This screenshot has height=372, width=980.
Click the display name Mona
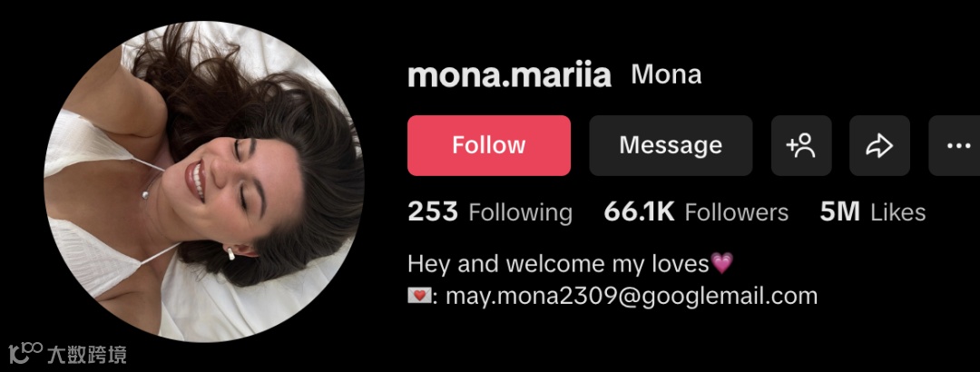[x=666, y=74]
